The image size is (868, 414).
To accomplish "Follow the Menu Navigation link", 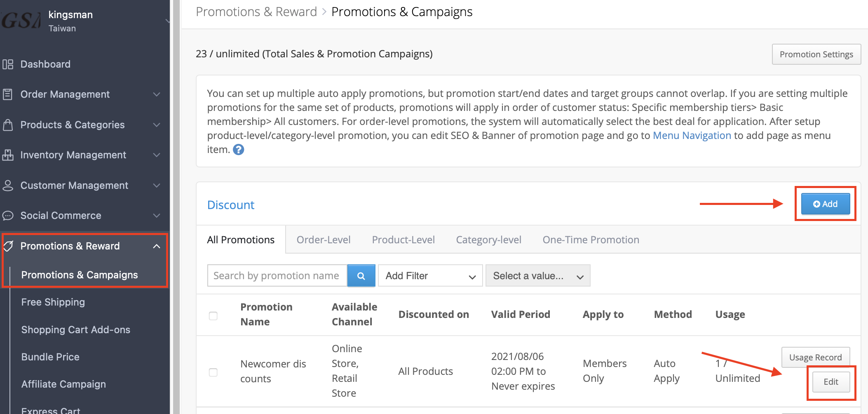I will pos(692,135).
